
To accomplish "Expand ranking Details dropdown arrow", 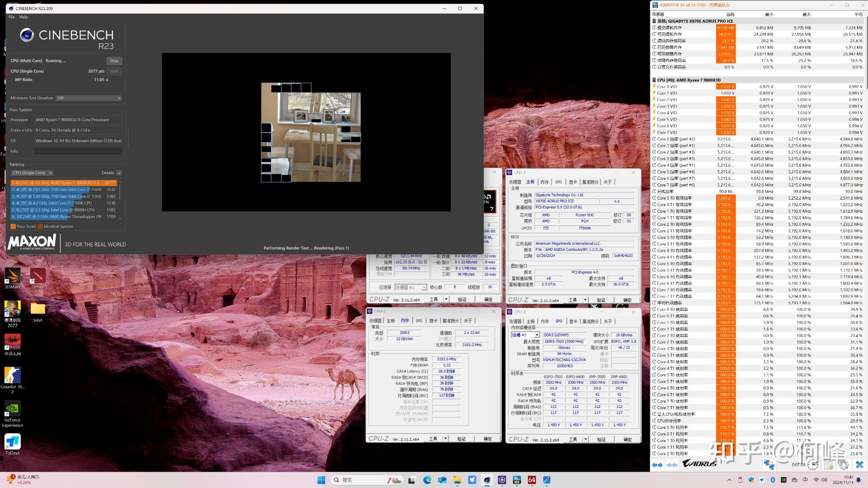I will tap(119, 173).
